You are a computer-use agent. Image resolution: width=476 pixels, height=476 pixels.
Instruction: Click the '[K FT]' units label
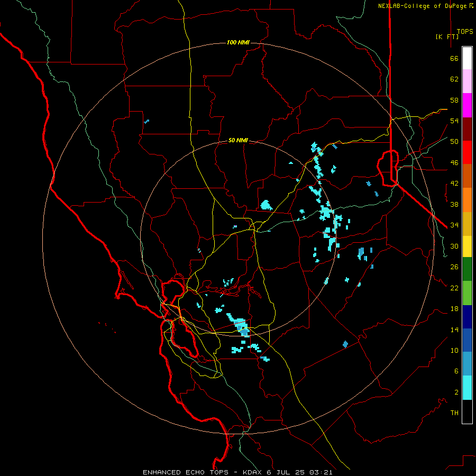click(x=447, y=36)
